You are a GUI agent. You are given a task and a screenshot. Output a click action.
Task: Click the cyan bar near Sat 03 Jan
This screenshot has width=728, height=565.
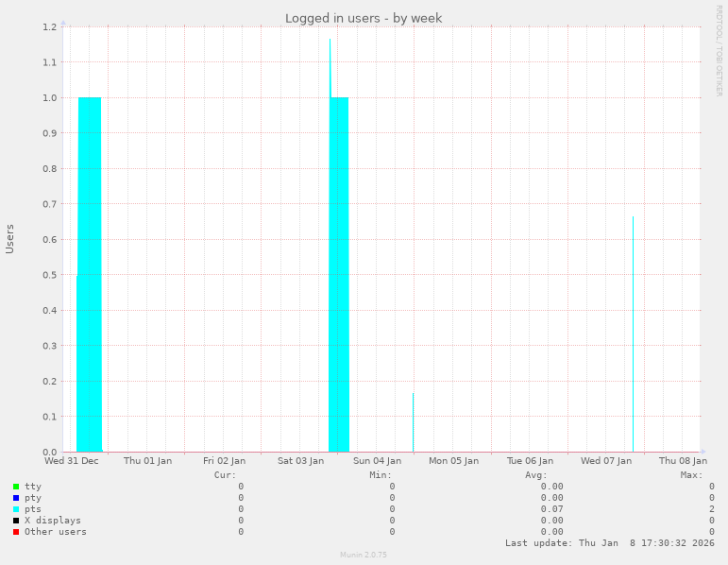coord(339,274)
